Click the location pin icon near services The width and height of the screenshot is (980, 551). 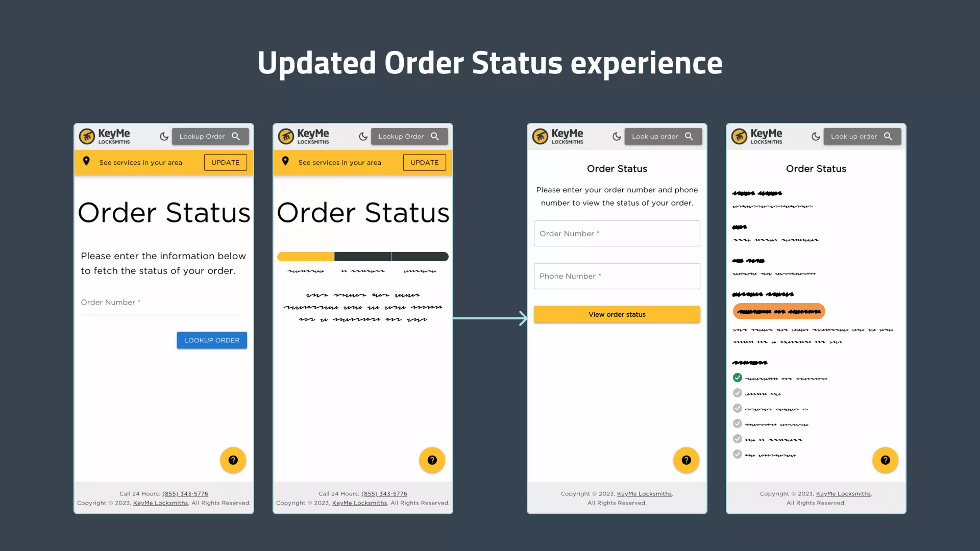coord(86,161)
